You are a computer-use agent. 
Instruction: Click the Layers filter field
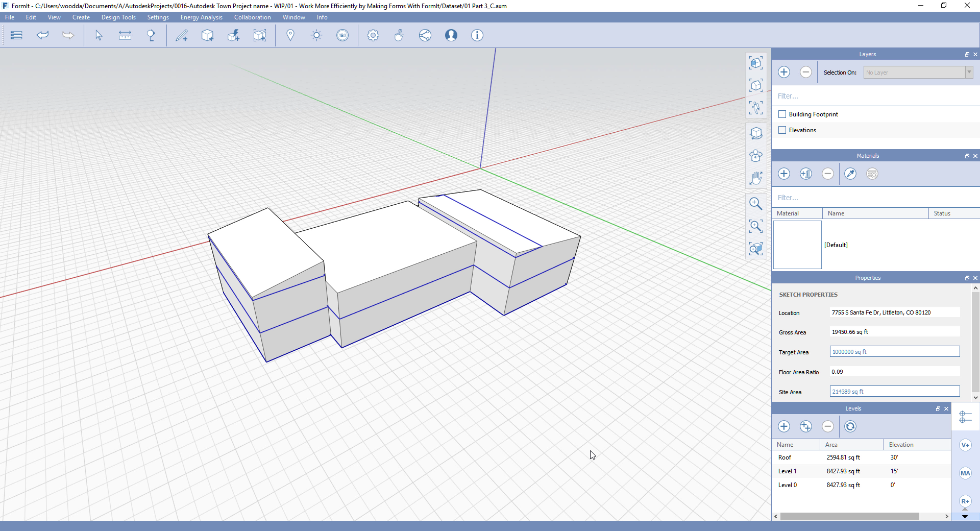[875, 96]
